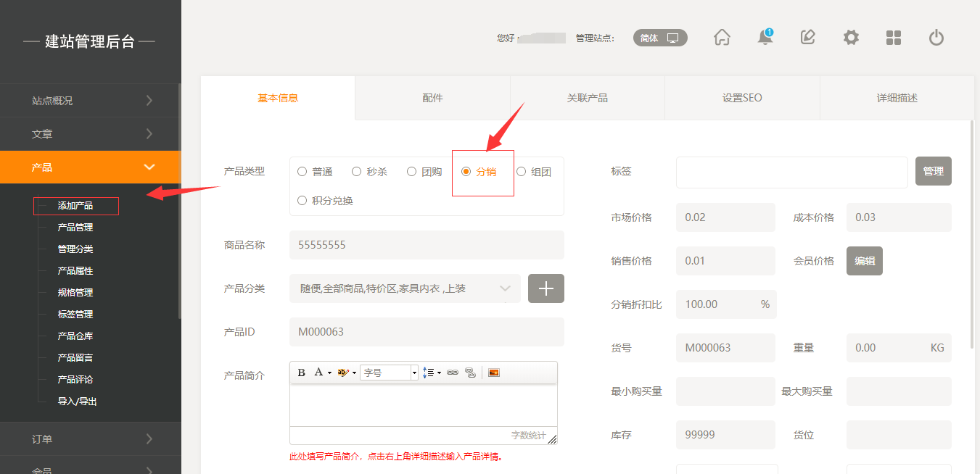Select the 普通 product type radio
The height and width of the screenshot is (474, 980).
pos(302,172)
